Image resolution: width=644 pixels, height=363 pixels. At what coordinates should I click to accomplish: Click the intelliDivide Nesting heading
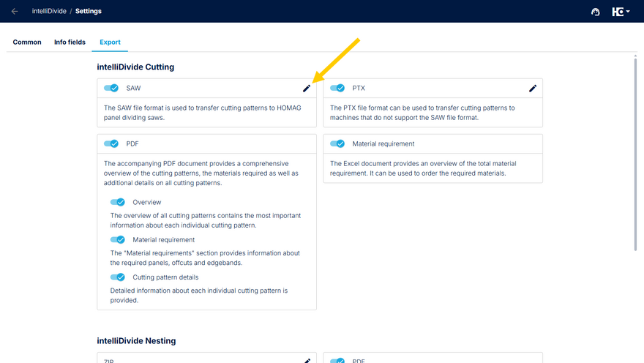pyautogui.click(x=136, y=341)
